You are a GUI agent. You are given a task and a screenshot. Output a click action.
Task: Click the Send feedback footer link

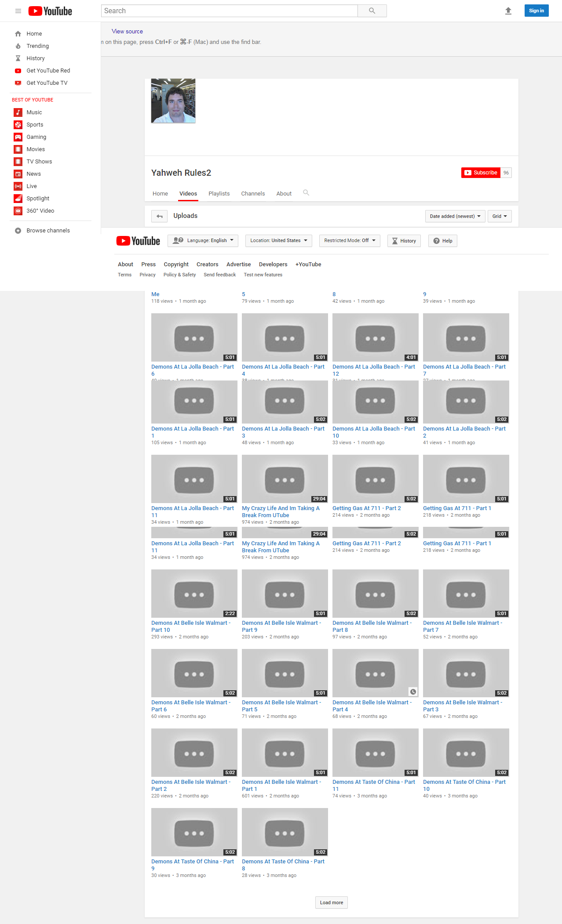coord(220,275)
